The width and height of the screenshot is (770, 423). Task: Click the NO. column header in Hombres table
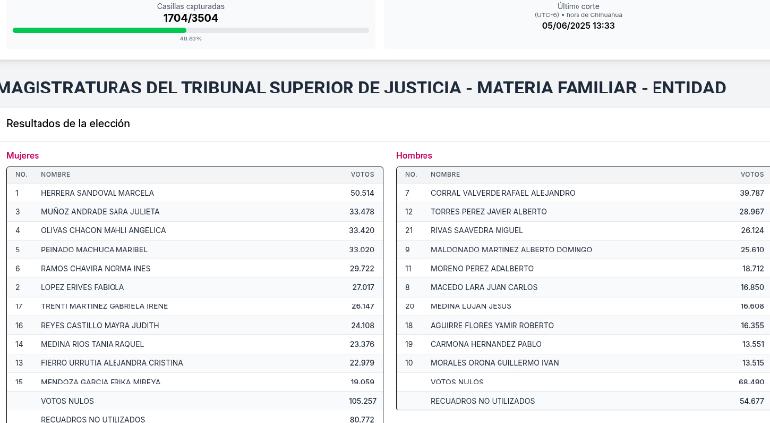411,174
